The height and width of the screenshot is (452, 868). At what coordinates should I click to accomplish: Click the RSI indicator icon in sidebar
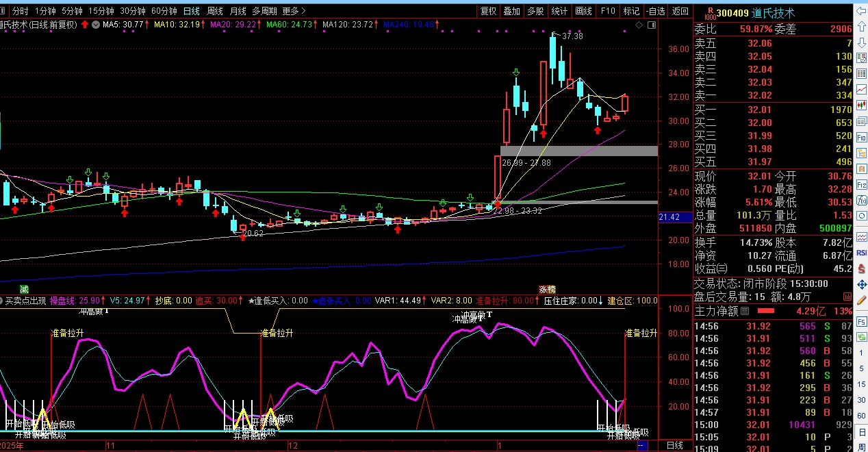click(x=861, y=252)
